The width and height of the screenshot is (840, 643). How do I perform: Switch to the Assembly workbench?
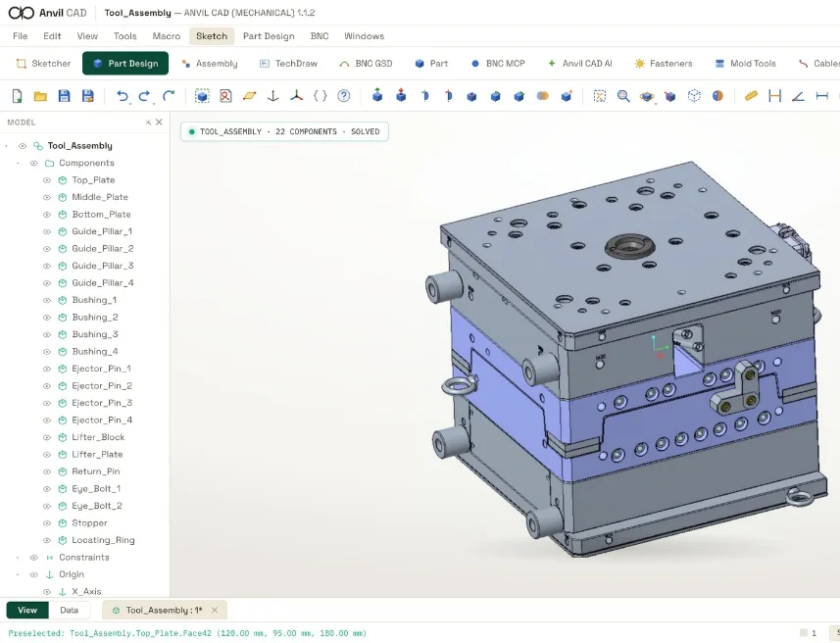(210, 64)
